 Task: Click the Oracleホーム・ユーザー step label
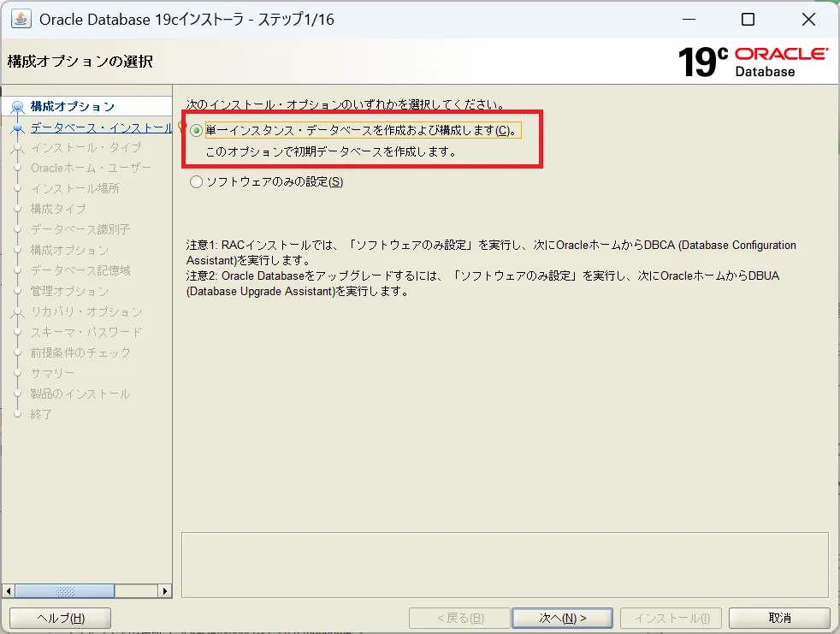[x=91, y=168]
